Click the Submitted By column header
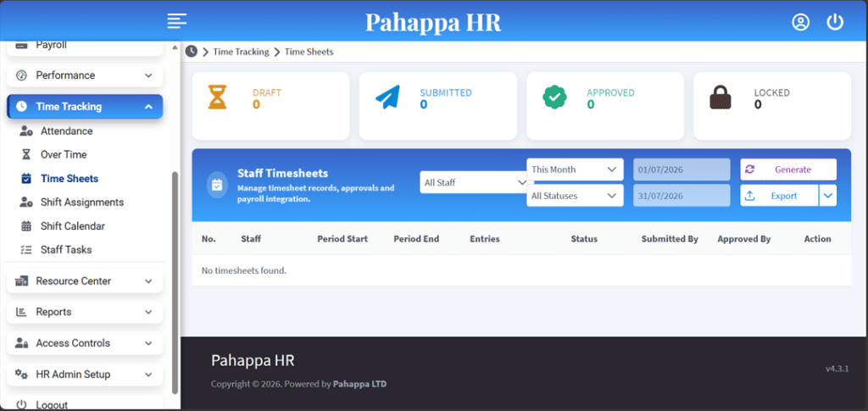 click(670, 239)
